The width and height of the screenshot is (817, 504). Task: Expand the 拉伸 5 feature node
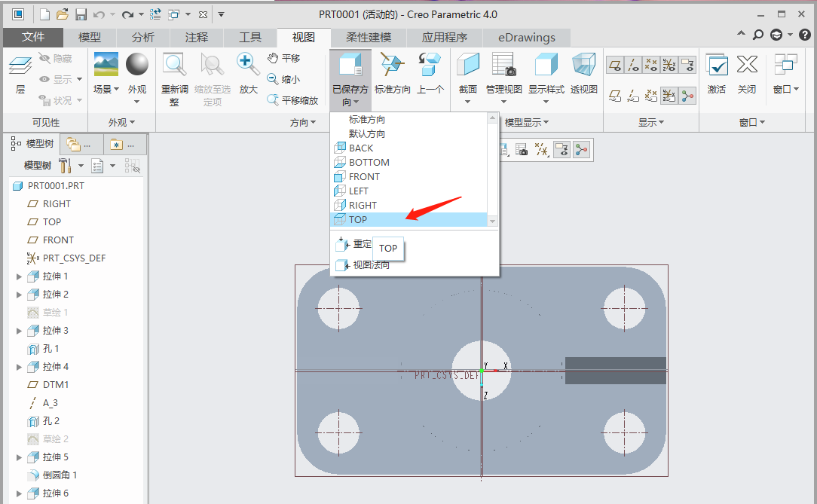pos(19,457)
